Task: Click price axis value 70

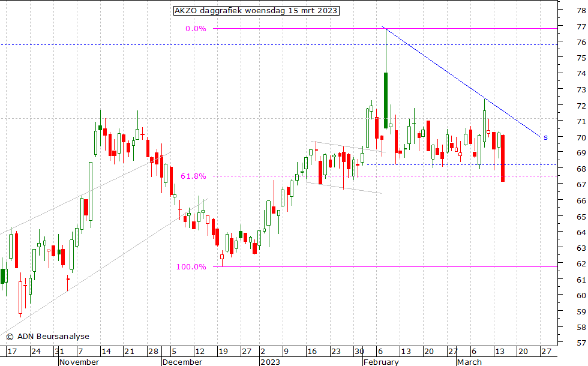Action: coord(581,137)
